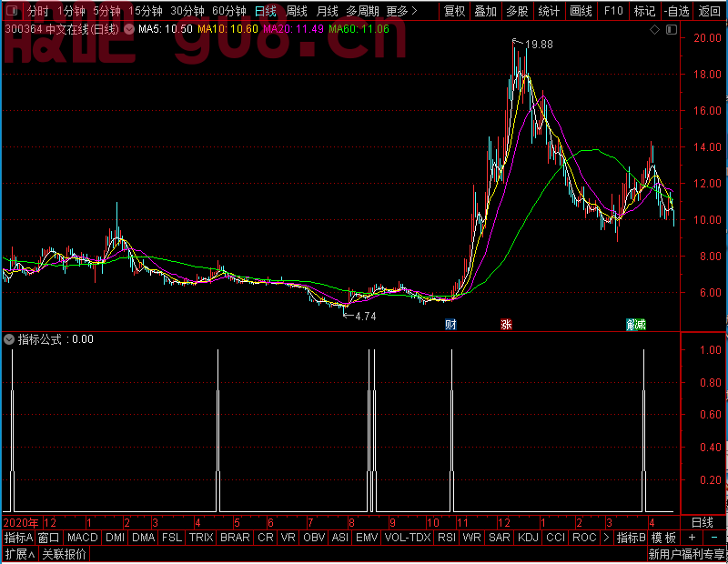Open the 窗口 window settings
Image resolution: width=728 pixels, height=564 pixels.
click(x=49, y=538)
